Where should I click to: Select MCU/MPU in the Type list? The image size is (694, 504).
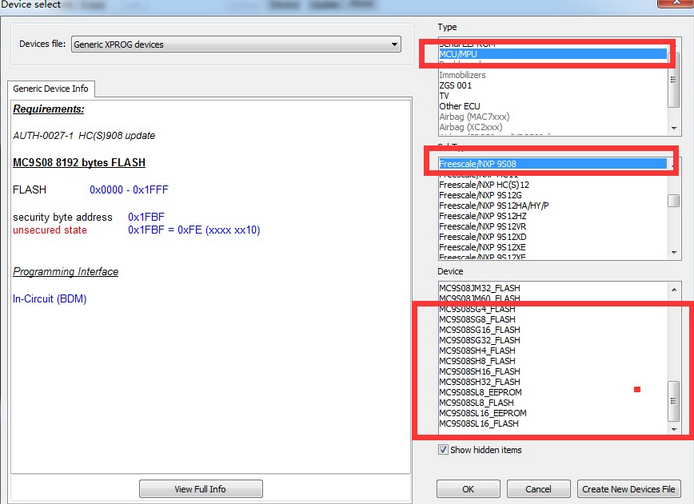click(x=552, y=54)
